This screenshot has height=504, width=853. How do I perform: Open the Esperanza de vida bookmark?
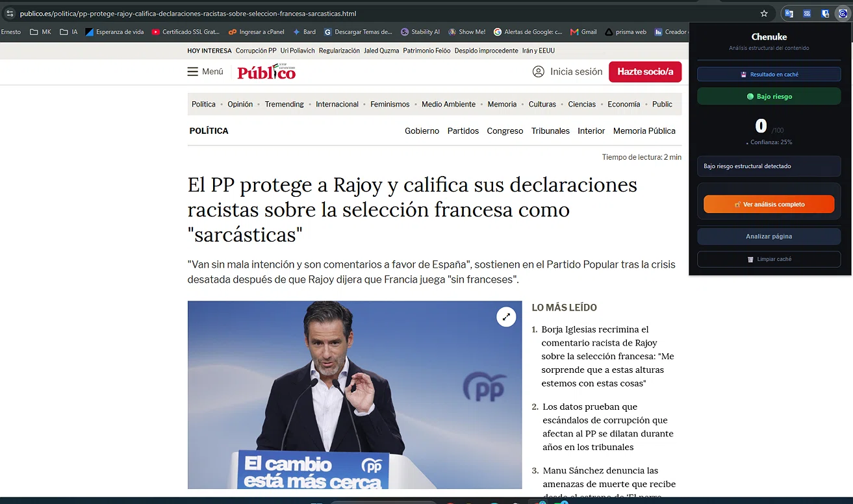click(114, 32)
